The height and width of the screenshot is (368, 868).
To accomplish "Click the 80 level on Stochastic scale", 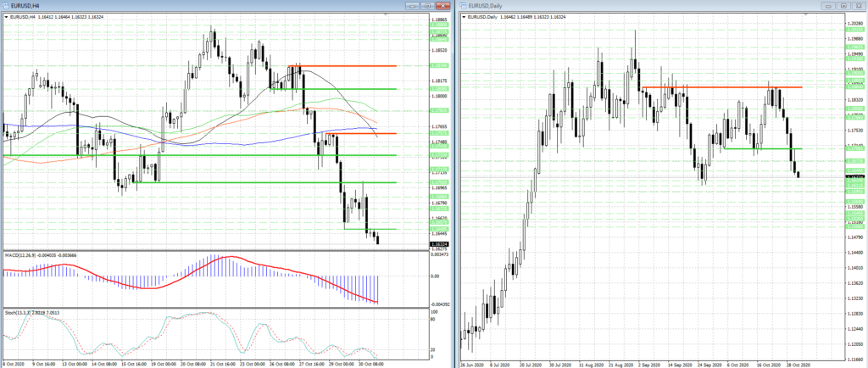I will (x=433, y=318).
